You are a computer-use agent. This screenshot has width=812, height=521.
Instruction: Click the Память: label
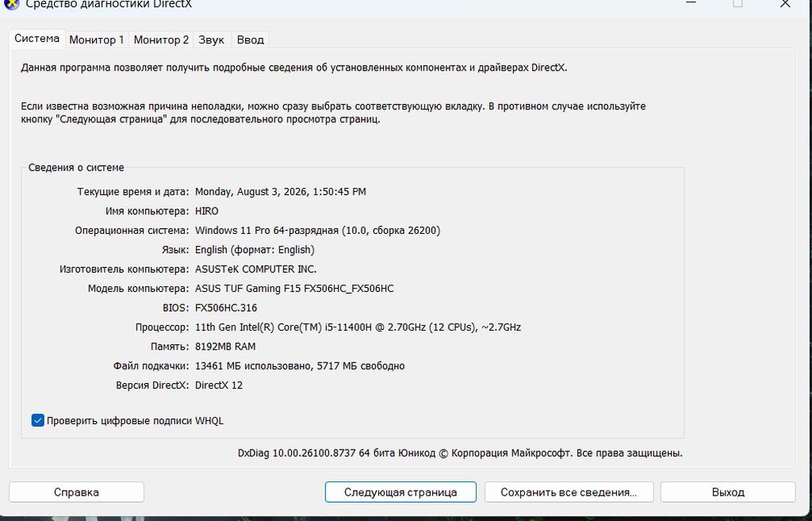(x=170, y=347)
